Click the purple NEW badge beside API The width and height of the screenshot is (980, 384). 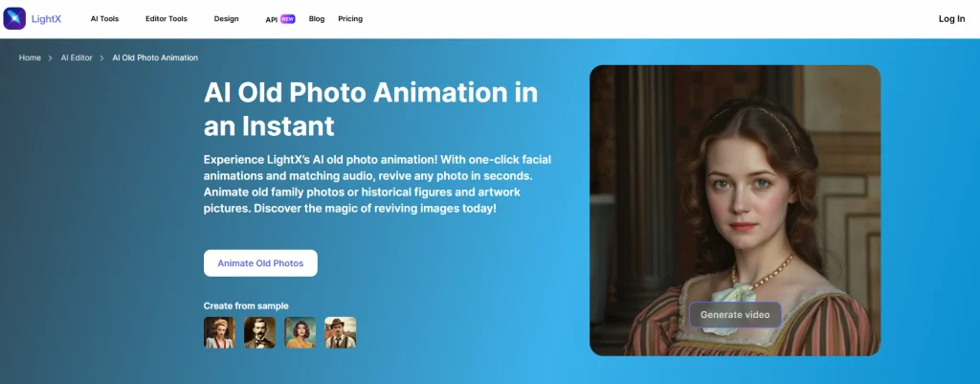pos(287,18)
